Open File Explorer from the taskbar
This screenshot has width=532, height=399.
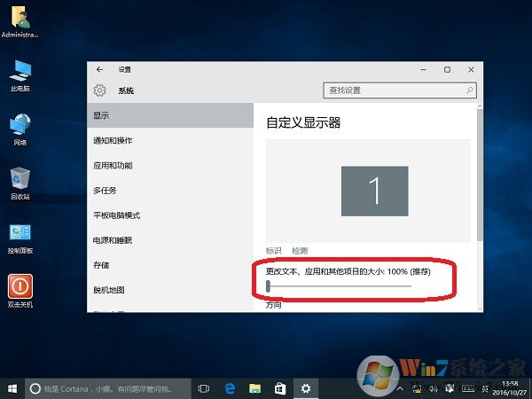[254, 388]
